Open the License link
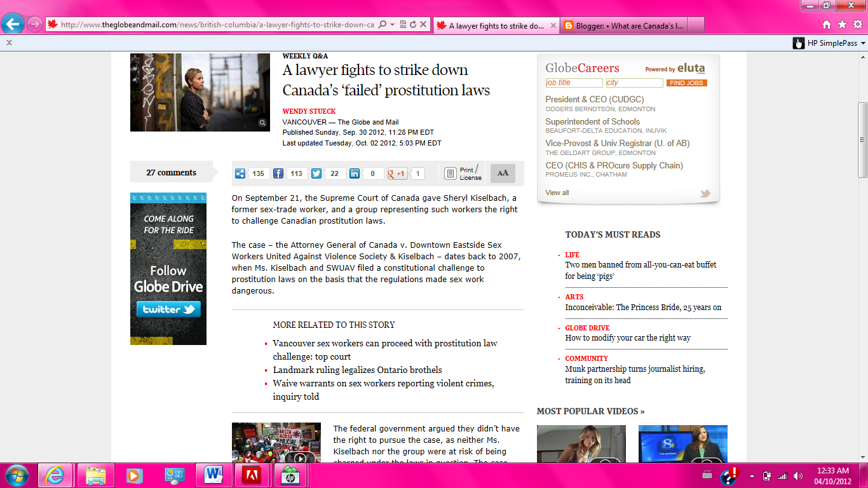This screenshot has height=488, width=868. click(471, 178)
